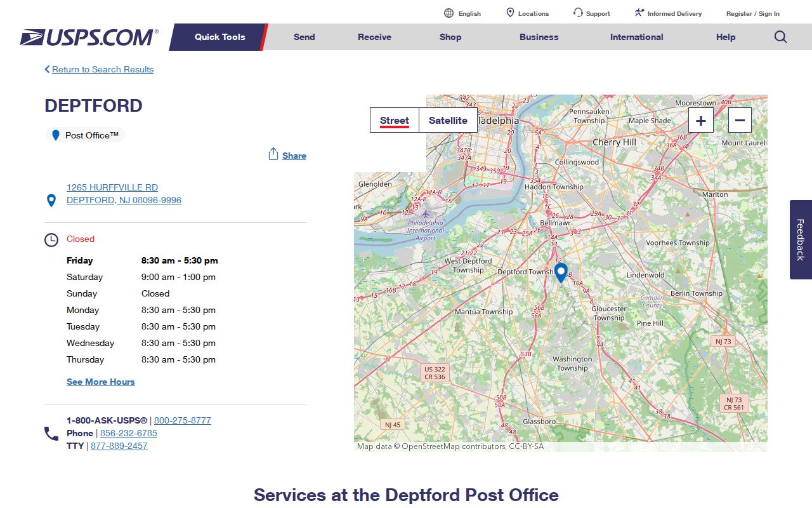Image resolution: width=812 pixels, height=508 pixels.
Task: Click the USPS.COM logo
Action: [x=89, y=37]
